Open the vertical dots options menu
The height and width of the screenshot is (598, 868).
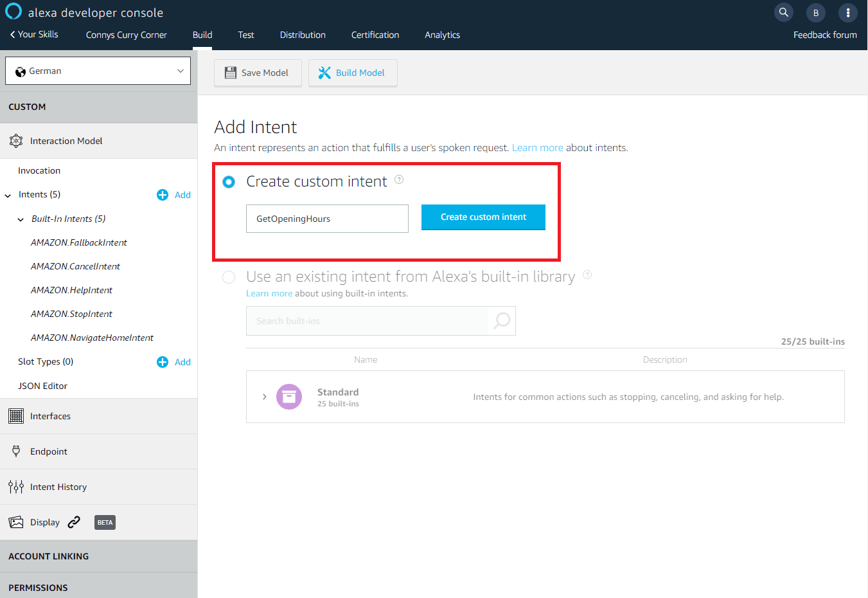[848, 12]
